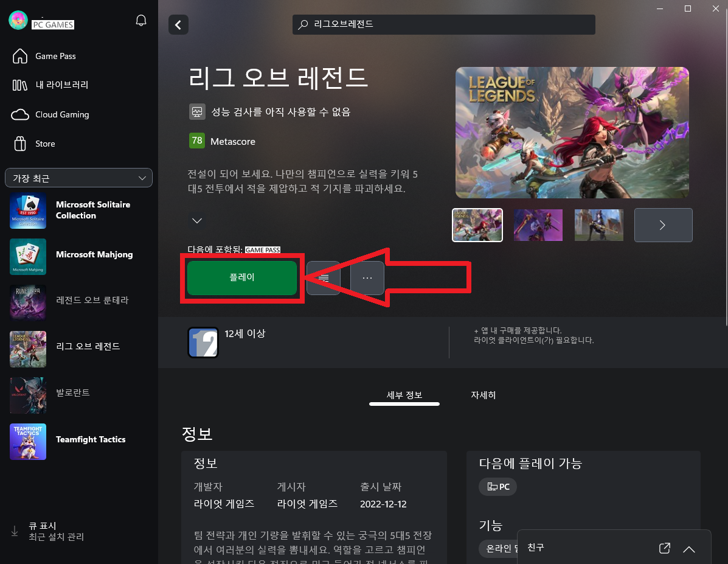Click the GAME PASS badge
The image size is (728, 564).
click(262, 250)
